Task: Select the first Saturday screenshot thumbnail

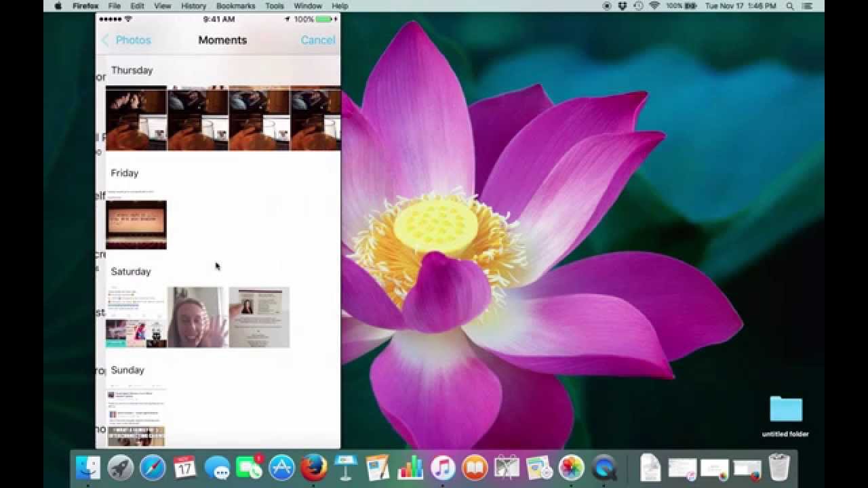Action: click(x=136, y=317)
